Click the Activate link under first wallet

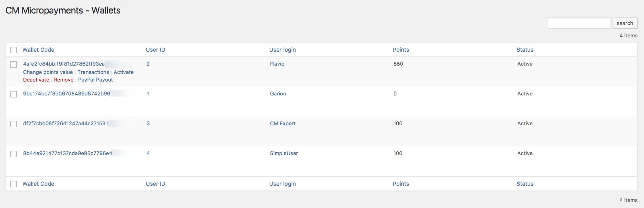click(123, 72)
